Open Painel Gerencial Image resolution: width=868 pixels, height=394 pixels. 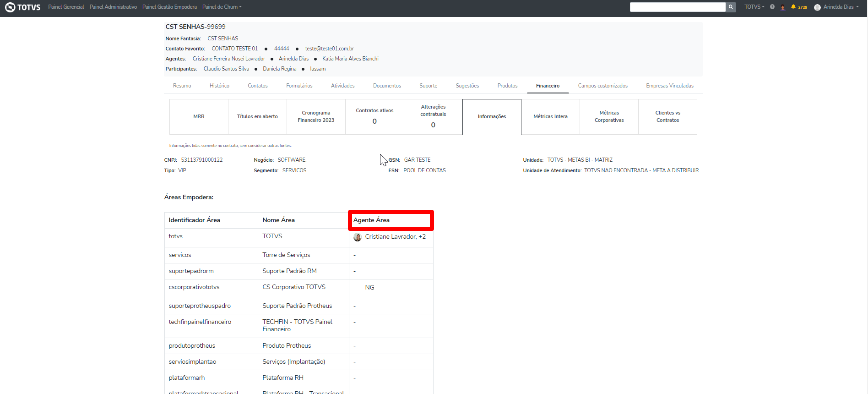(66, 7)
